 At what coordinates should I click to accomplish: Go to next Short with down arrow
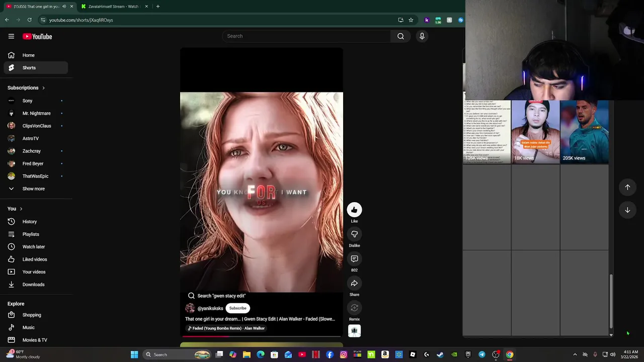[x=627, y=210]
